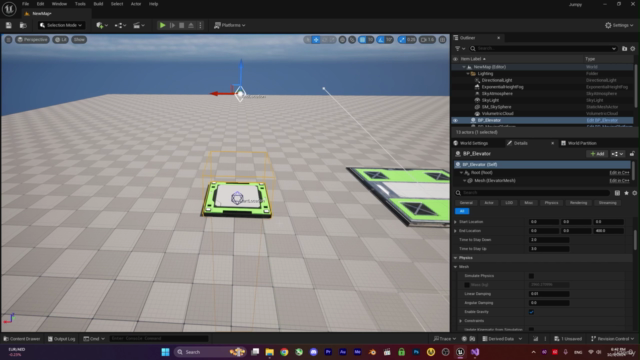Image resolution: width=640 pixels, height=360 pixels.
Task: Switch to the World Partition tab
Action: [579, 143]
